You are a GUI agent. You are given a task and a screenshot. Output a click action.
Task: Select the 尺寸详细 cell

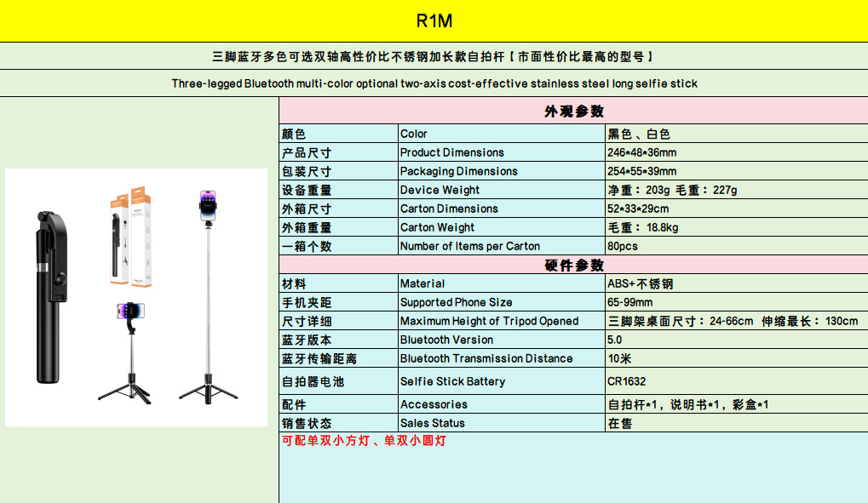pos(339,321)
